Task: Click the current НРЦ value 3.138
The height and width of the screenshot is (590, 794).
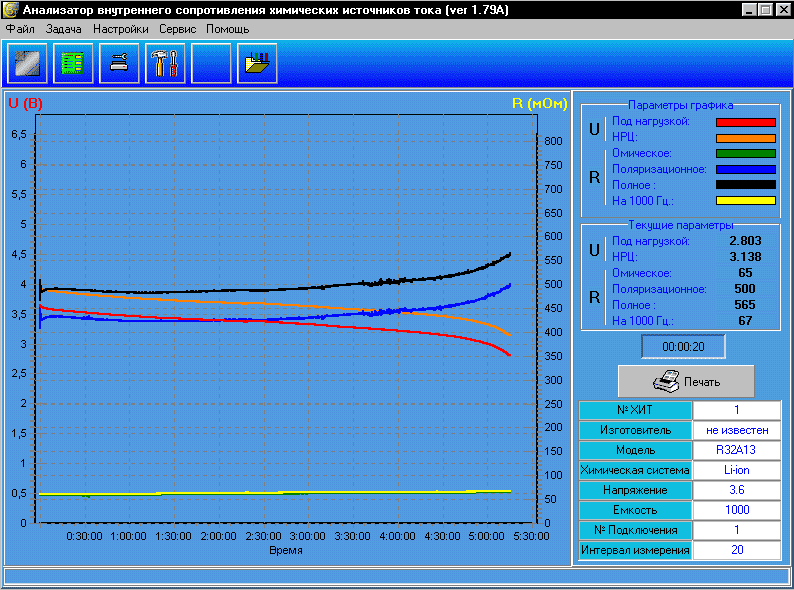Action: [x=745, y=257]
